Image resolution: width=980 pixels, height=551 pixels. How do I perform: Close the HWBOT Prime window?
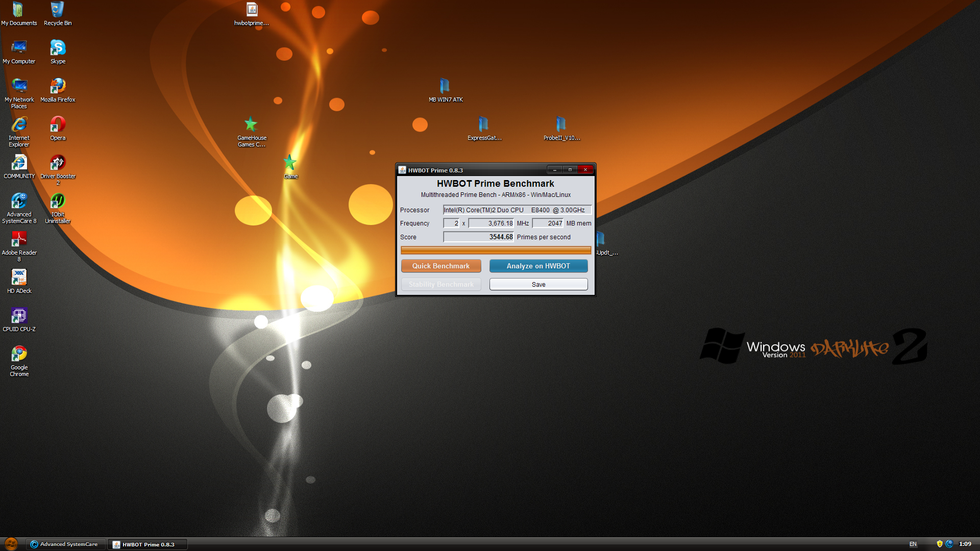tap(585, 169)
